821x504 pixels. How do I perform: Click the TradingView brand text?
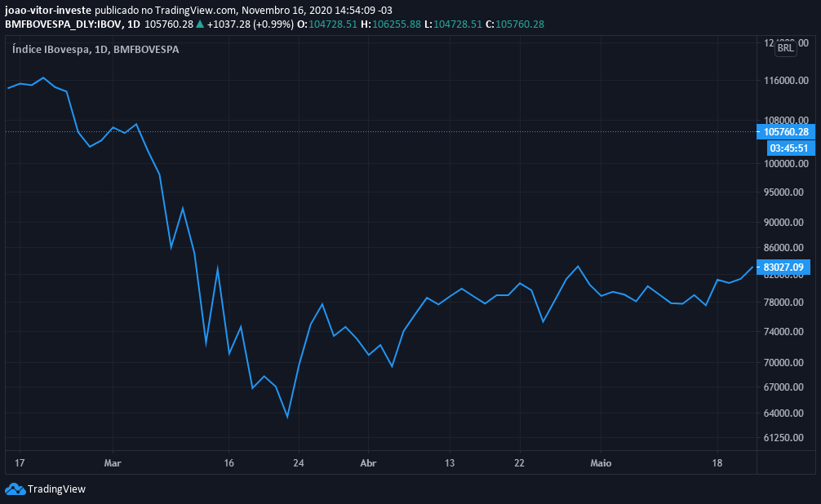tap(56, 489)
